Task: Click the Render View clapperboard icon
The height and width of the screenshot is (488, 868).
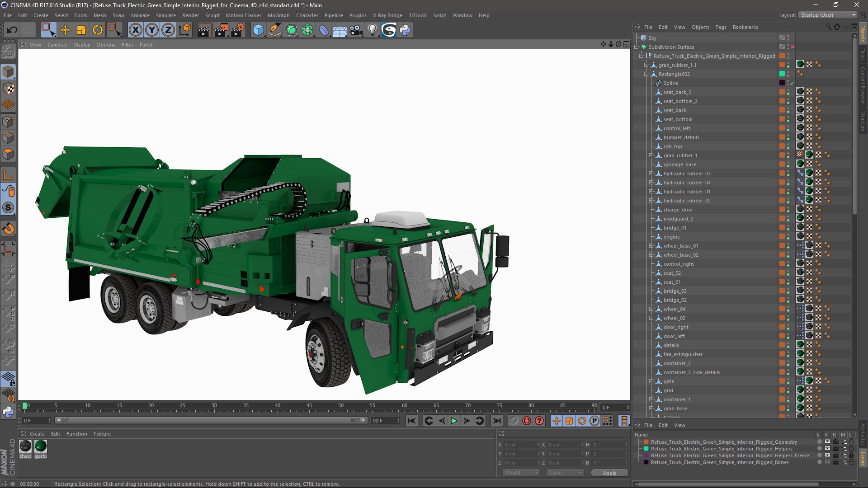Action: (x=204, y=30)
